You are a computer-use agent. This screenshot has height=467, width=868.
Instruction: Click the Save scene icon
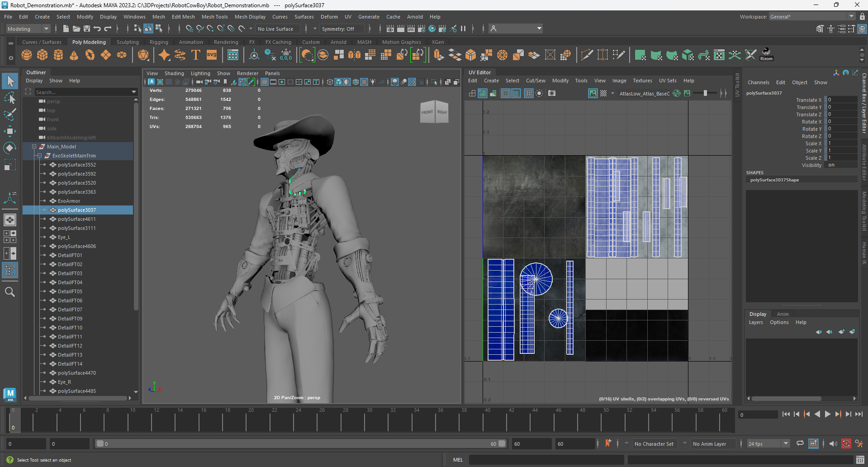pos(87,29)
